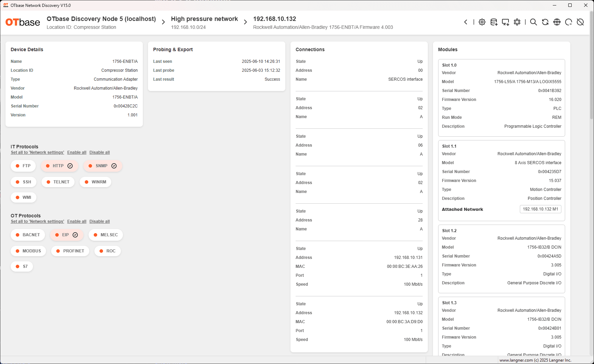Click the database export icon

(494, 22)
